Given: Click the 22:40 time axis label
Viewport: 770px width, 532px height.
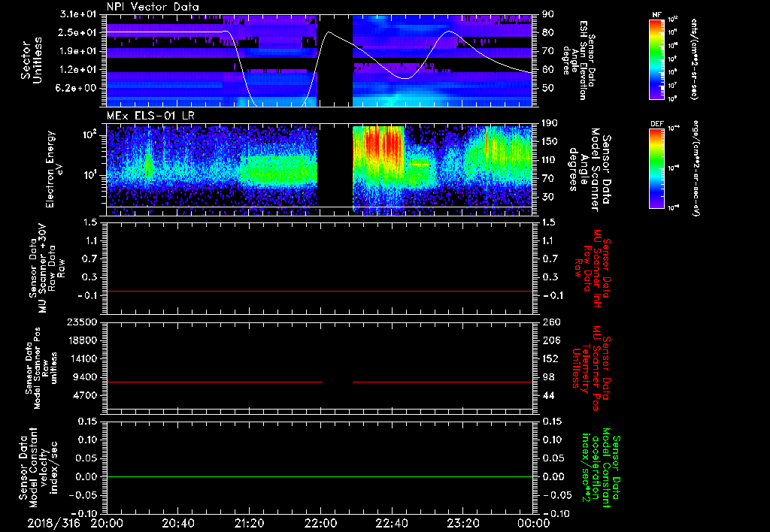Looking at the screenshot, I should point(391,523).
